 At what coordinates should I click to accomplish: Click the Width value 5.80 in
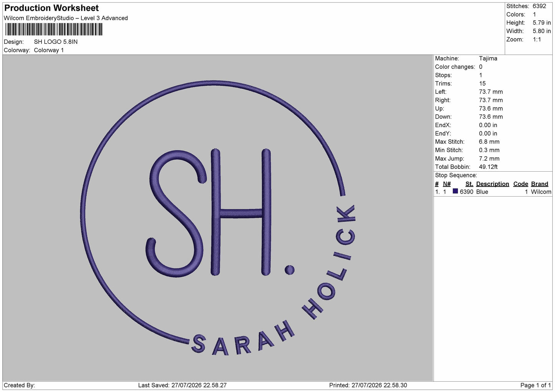tap(542, 31)
